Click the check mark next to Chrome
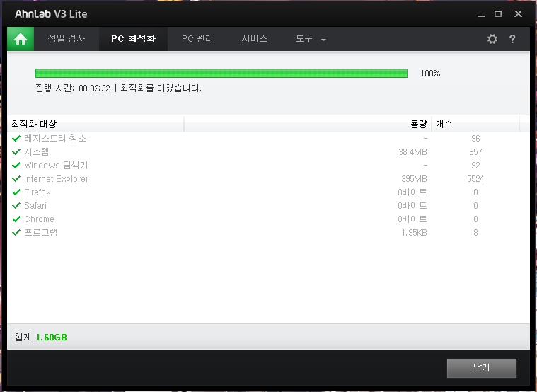 [16, 219]
